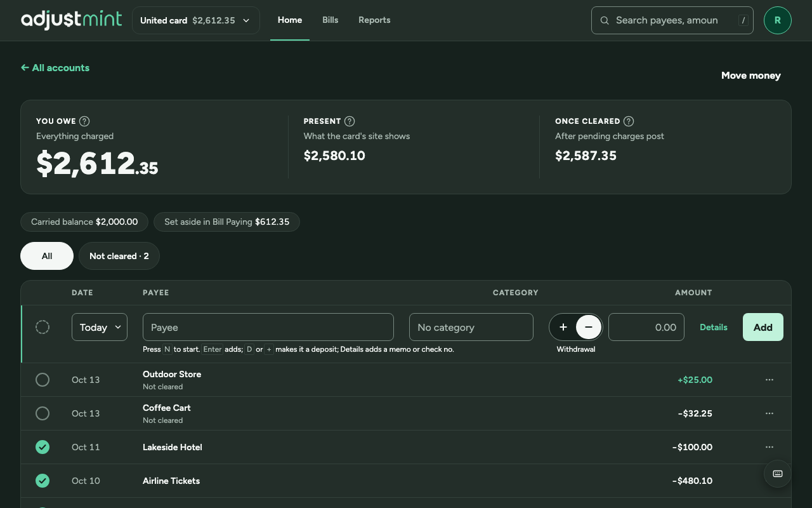Open more options for Coffee Cart
This screenshot has width=812, height=508.
click(769, 413)
